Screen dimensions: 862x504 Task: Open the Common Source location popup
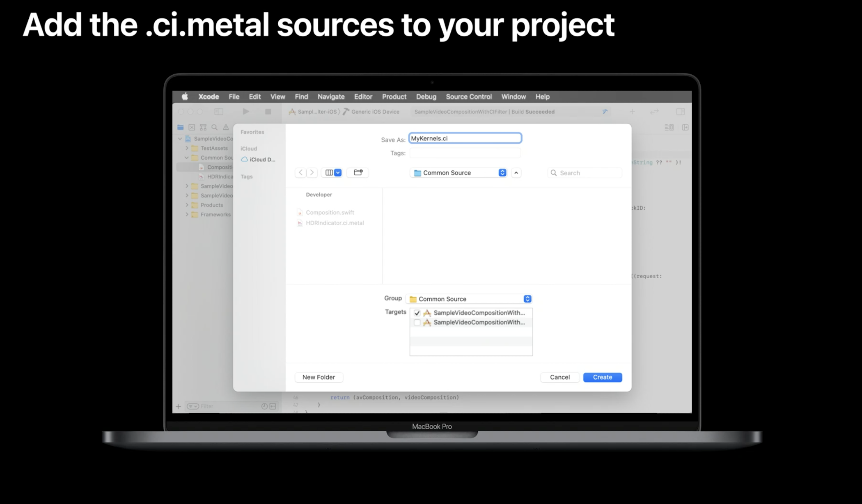click(459, 173)
